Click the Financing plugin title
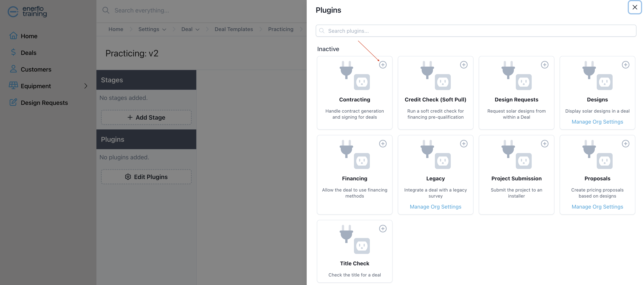Viewport: 644px width, 285px height. [x=355, y=179]
